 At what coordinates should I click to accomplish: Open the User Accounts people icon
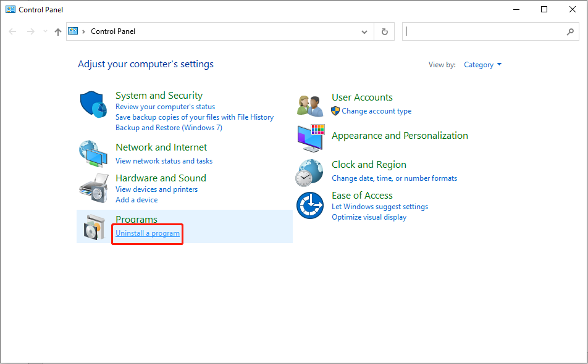point(310,106)
